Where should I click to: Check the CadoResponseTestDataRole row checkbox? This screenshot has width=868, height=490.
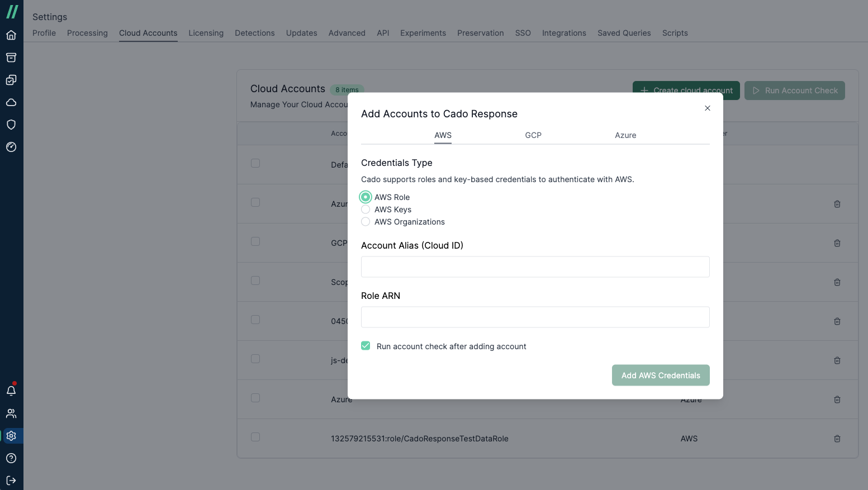[255, 437]
